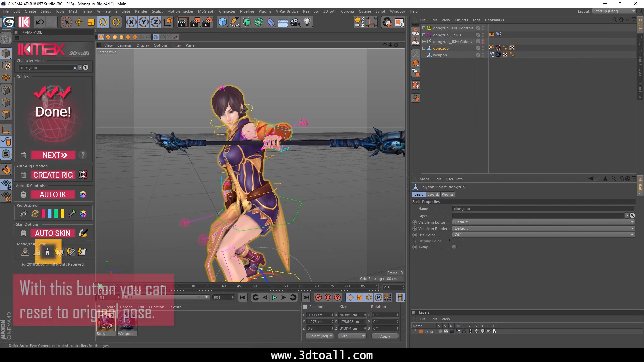This screenshot has height=362, width=644.
Task: Select the Live Selection arrow tool
Action: (x=67, y=22)
